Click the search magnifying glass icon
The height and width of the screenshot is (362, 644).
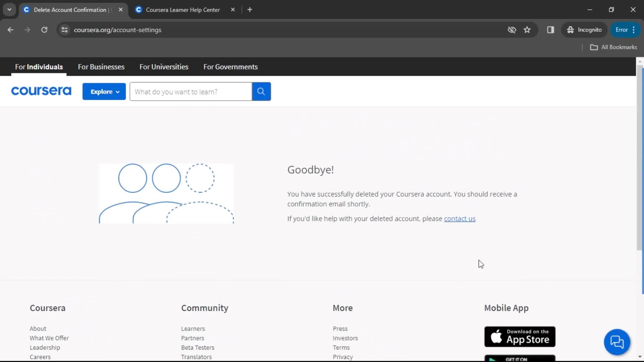coord(261,92)
